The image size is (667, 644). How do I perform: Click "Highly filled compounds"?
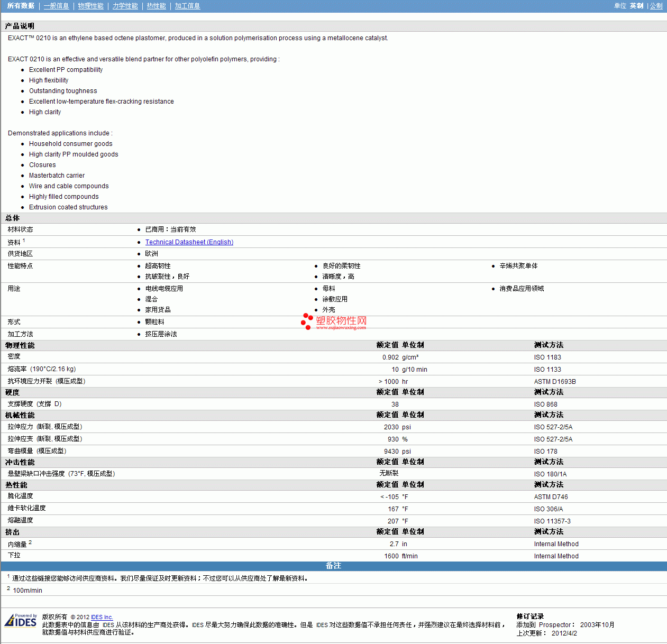[64, 197]
